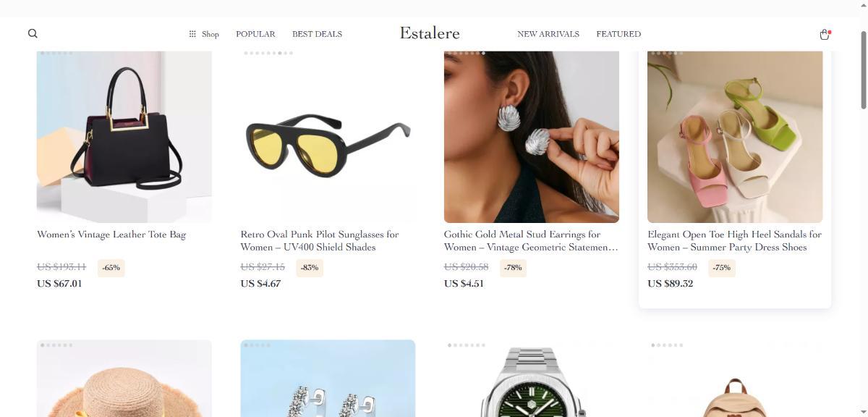Open the shopping bag cart icon
The image size is (868, 417).
click(x=824, y=34)
